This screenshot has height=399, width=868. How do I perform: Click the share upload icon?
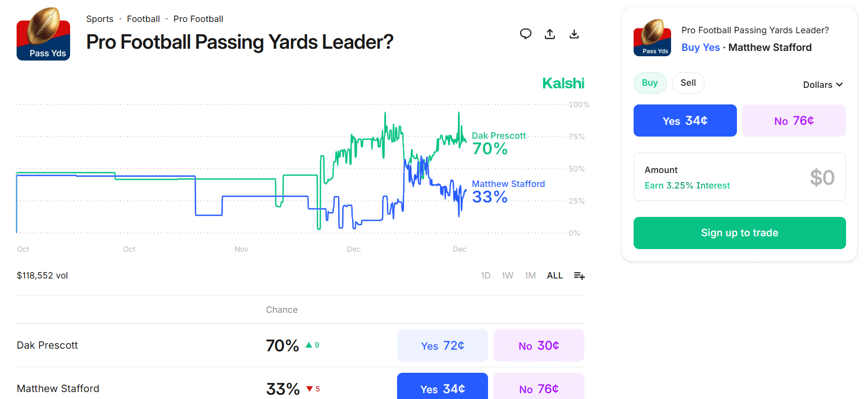(x=550, y=34)
